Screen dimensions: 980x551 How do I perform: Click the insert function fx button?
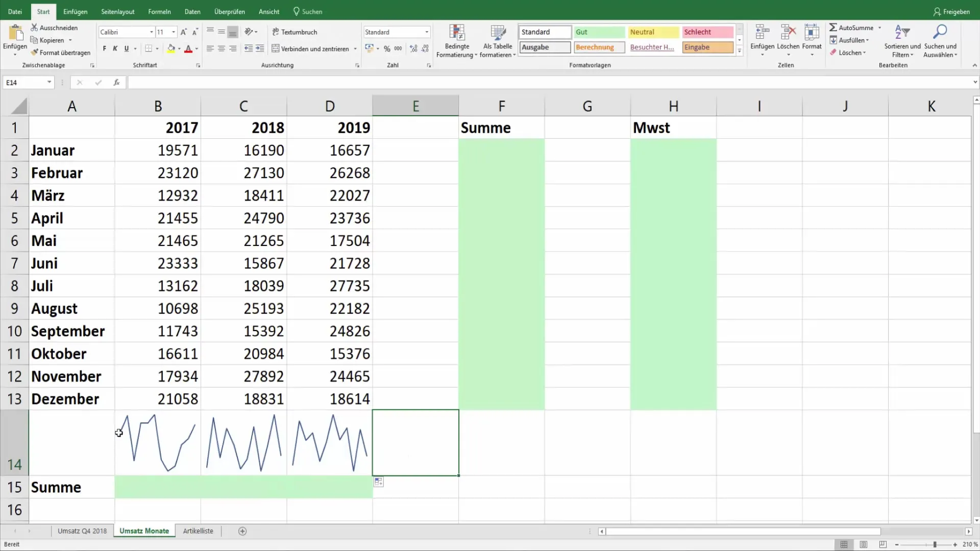click(116, 82)
